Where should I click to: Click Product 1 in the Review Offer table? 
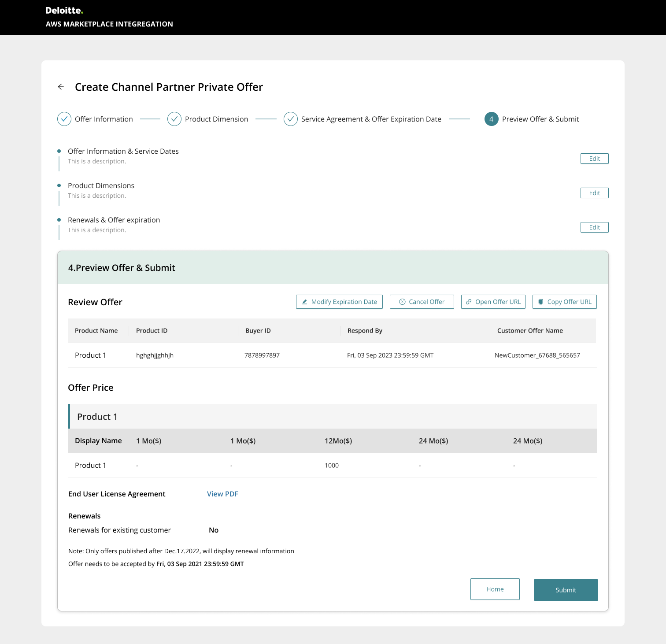click(90, 355)
